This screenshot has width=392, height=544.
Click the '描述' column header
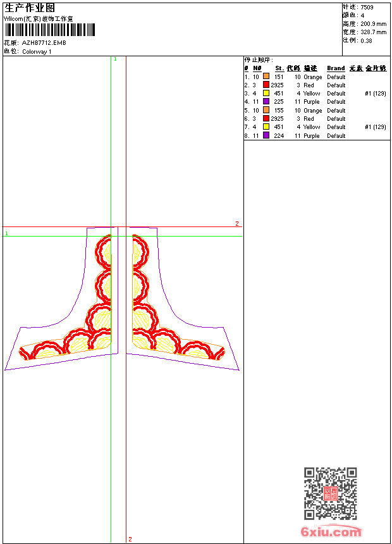(x=310, y=68)
